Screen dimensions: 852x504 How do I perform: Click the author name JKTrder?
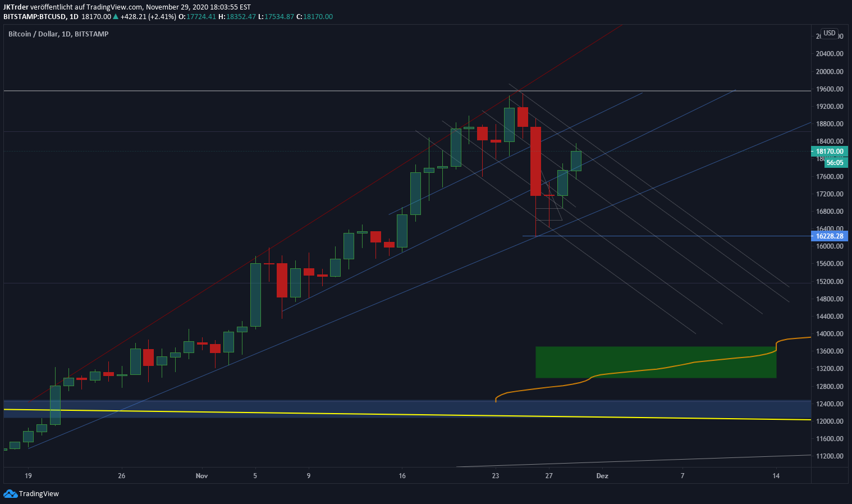coord(16,7)
